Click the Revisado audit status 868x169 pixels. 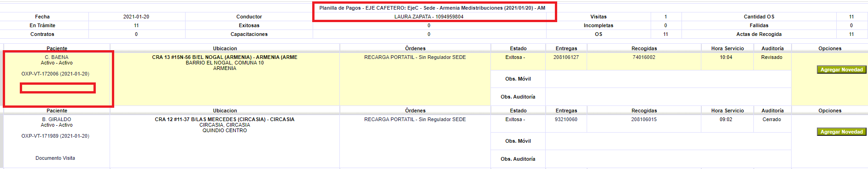(772, 57)
